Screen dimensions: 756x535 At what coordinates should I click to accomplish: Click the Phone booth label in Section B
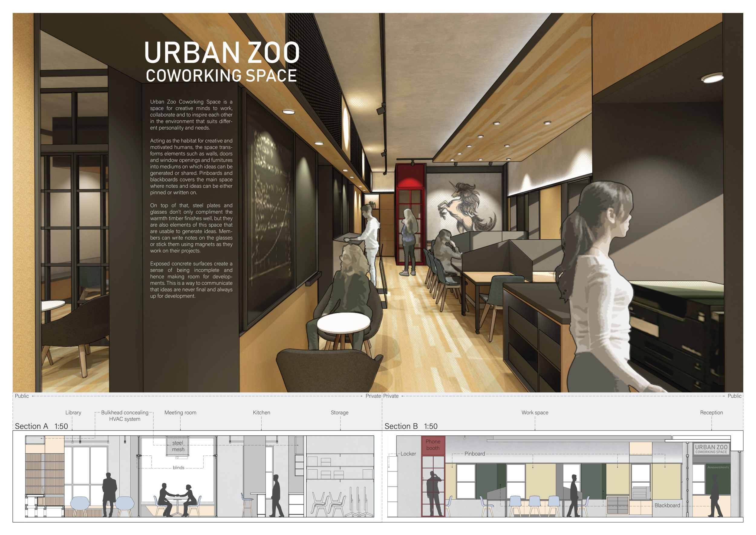click(x=433, y=445)
